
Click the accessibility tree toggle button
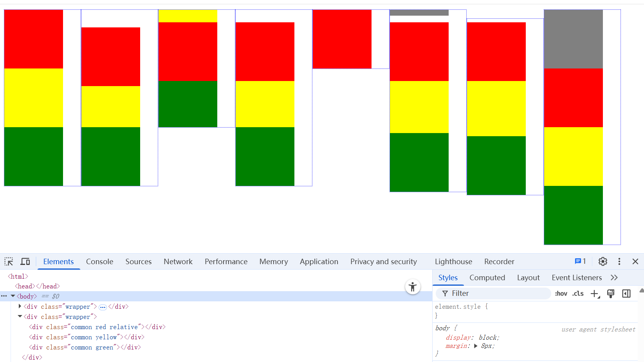[x=413, y=287]
